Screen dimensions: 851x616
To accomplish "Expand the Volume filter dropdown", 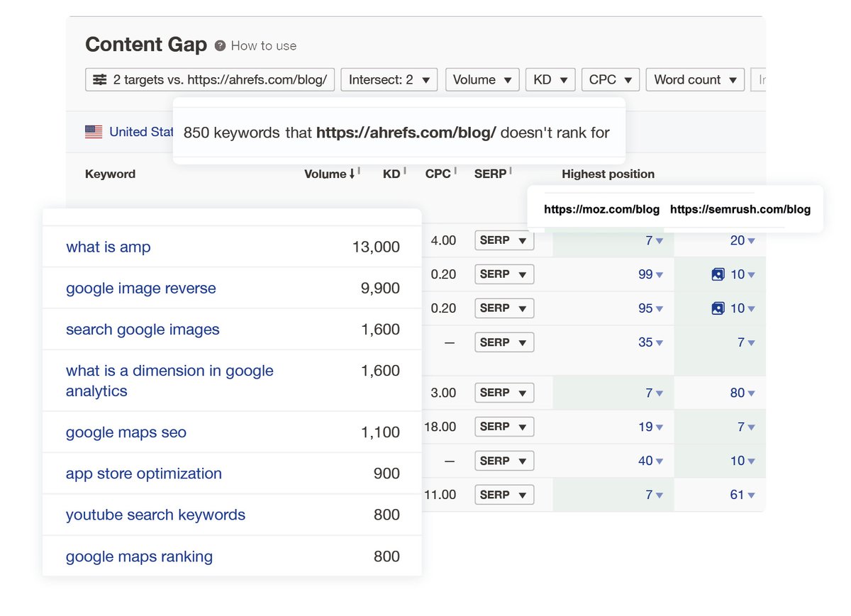I will point(482,79).
